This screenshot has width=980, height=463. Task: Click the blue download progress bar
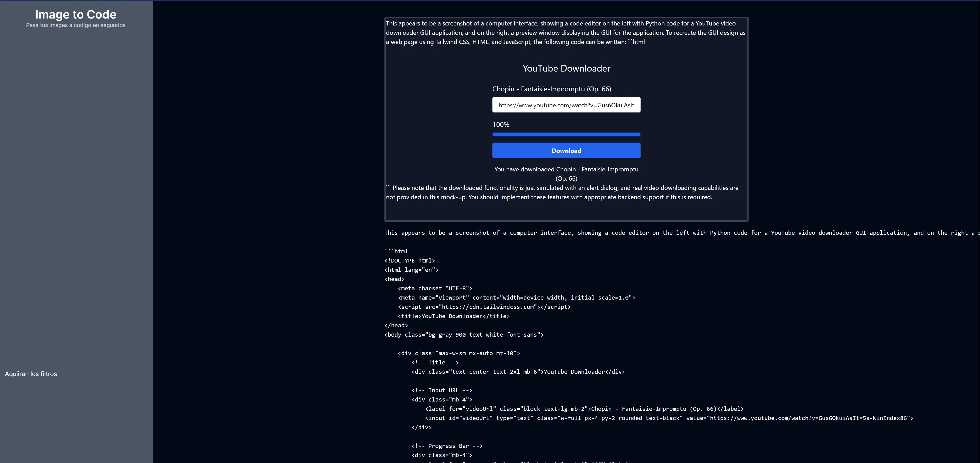566,134
